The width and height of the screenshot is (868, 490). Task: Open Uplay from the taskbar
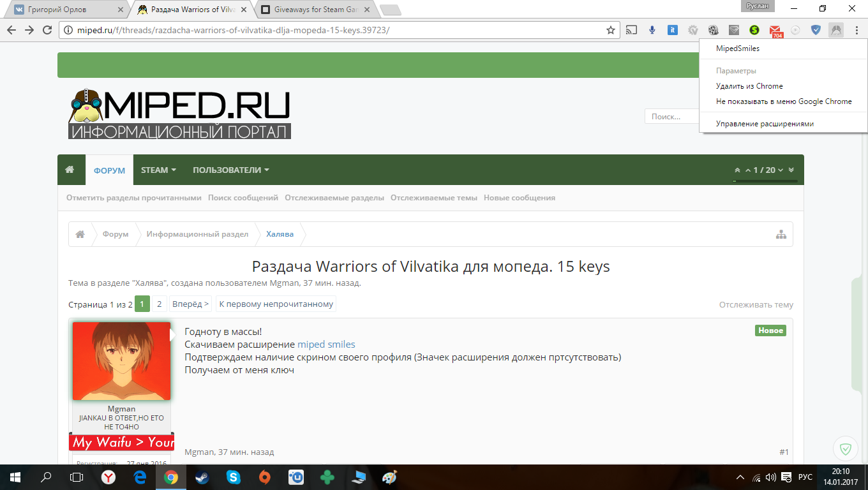click(296, 477)
